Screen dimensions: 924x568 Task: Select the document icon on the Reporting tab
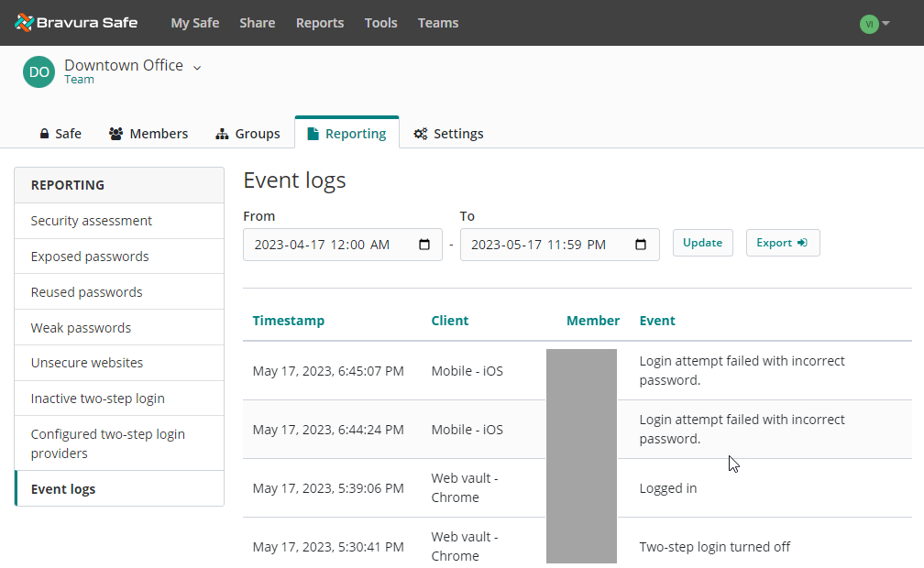point(312,133)
